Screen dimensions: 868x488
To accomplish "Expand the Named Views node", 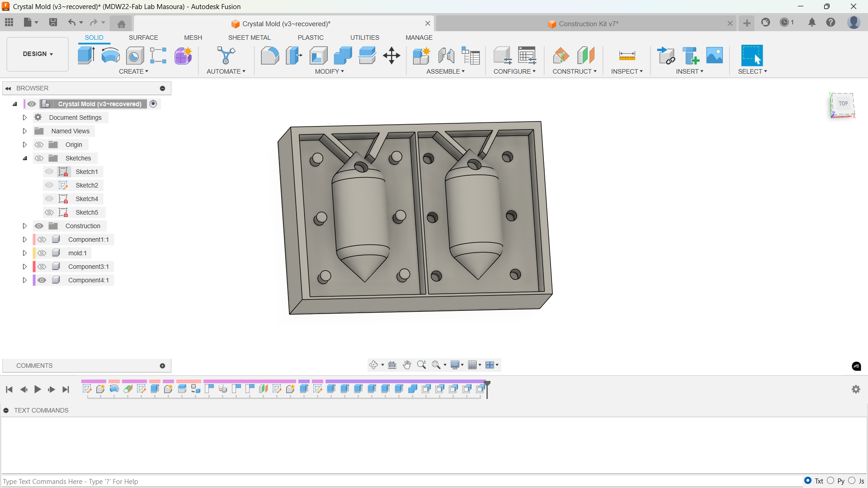I will pos(25,131).
